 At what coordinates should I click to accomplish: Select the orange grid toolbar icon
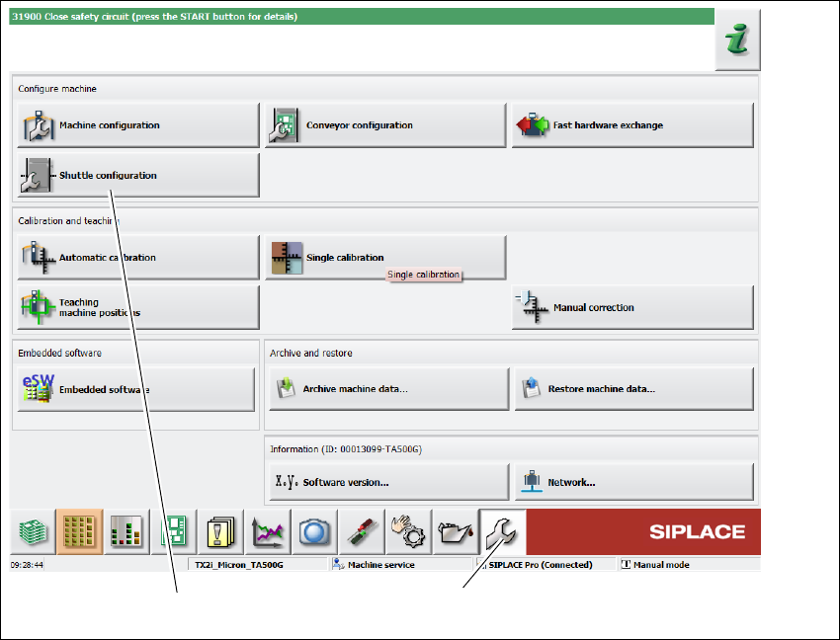[x=79, y=531]
